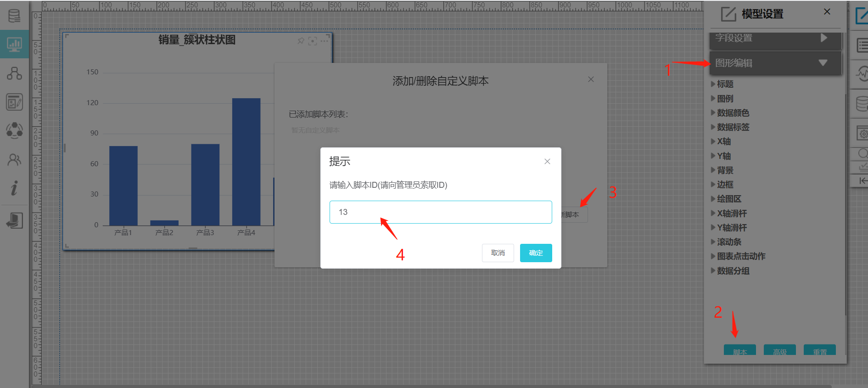Viewport: 868px width, 388px height.
Task: Expand the 数据标签 tree item
Action: coord(733,127)
